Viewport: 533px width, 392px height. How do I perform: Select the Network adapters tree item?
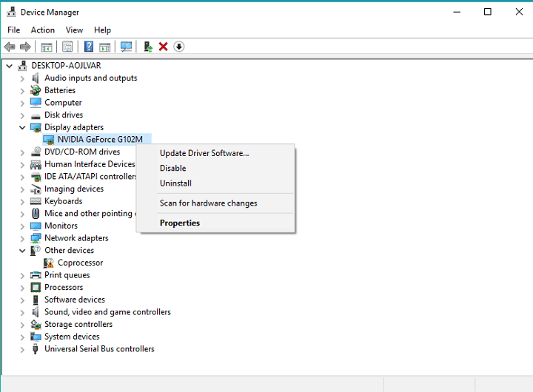pyautogui.click(x=76, y=238)
